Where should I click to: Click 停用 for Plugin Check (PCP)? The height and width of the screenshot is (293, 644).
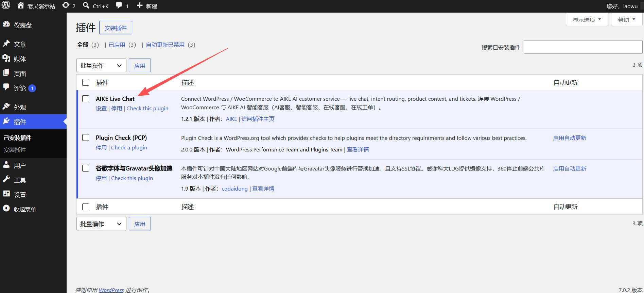click(101, 148)
